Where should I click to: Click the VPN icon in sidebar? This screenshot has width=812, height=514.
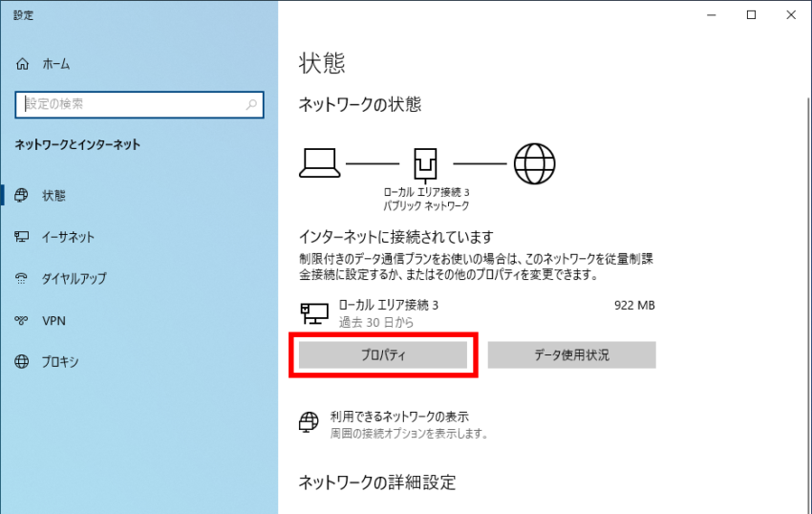[21, 320]
